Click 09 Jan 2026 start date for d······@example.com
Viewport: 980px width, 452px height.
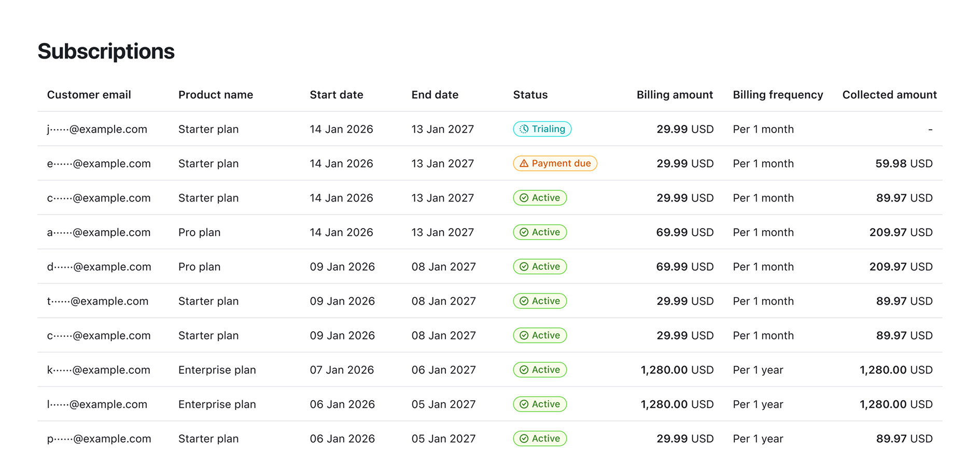coord(342,266)
